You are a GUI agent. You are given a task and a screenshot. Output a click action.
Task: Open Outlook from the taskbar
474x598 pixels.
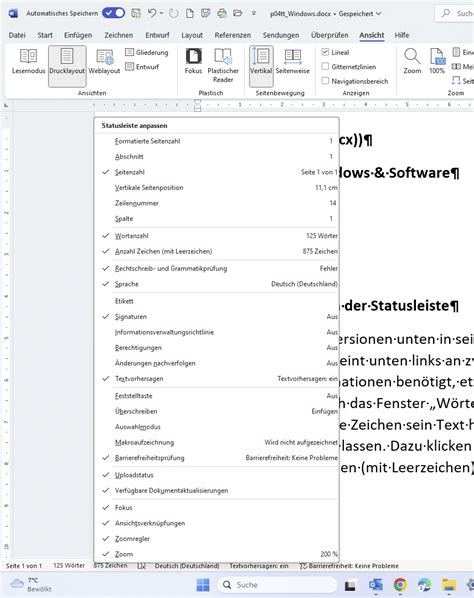pos(376,585)
